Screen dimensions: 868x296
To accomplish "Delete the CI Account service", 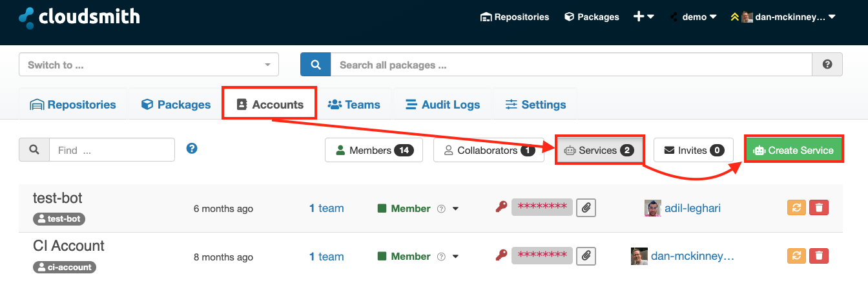I will [819, 256].
